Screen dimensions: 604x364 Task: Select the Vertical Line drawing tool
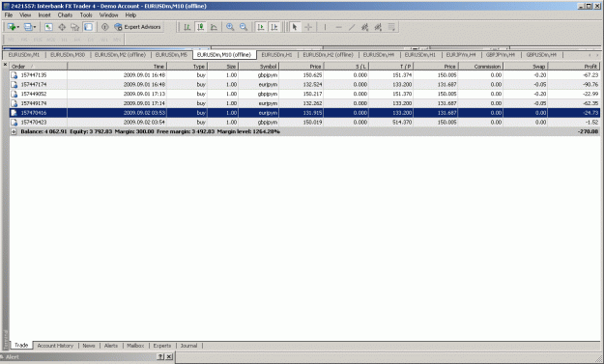coord(325,27)
